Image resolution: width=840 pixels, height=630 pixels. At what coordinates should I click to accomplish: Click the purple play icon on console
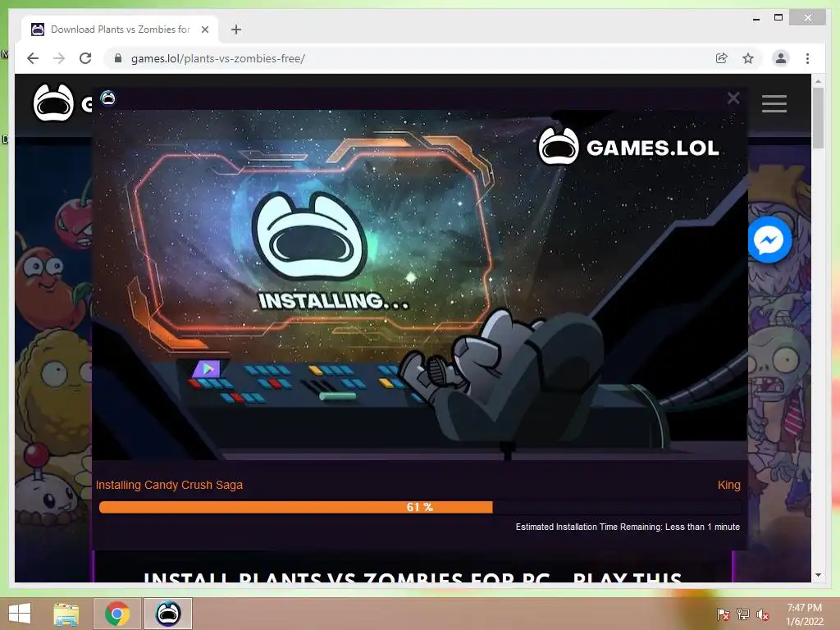click(207, 368)
